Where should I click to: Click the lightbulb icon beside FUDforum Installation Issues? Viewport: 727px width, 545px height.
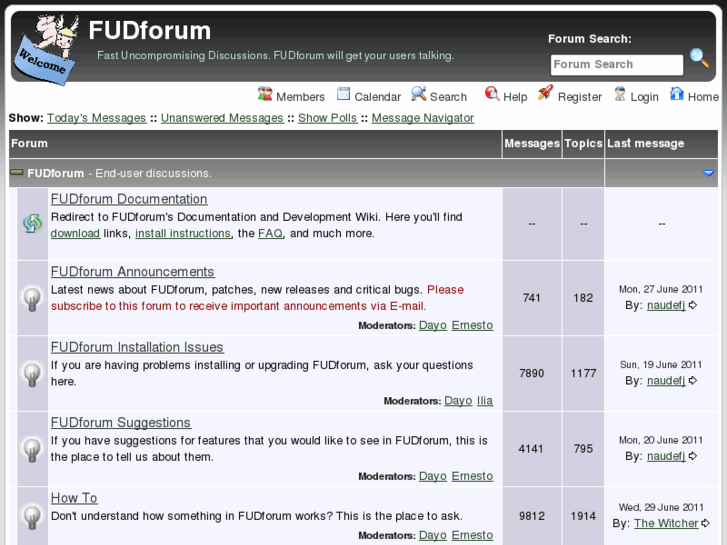click(x=32, y=375)
